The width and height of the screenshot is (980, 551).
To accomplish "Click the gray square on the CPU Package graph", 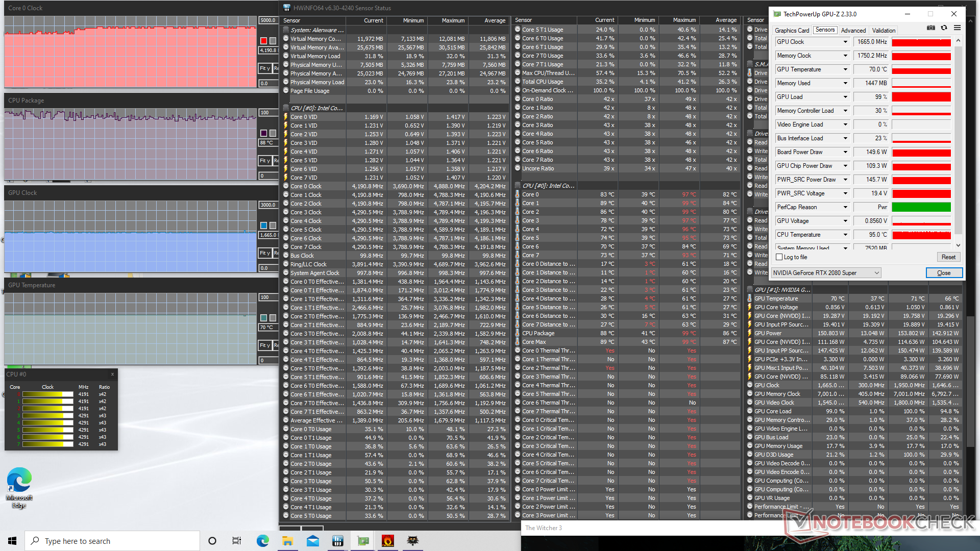I will pyautogui.click(x=273, y=133).
